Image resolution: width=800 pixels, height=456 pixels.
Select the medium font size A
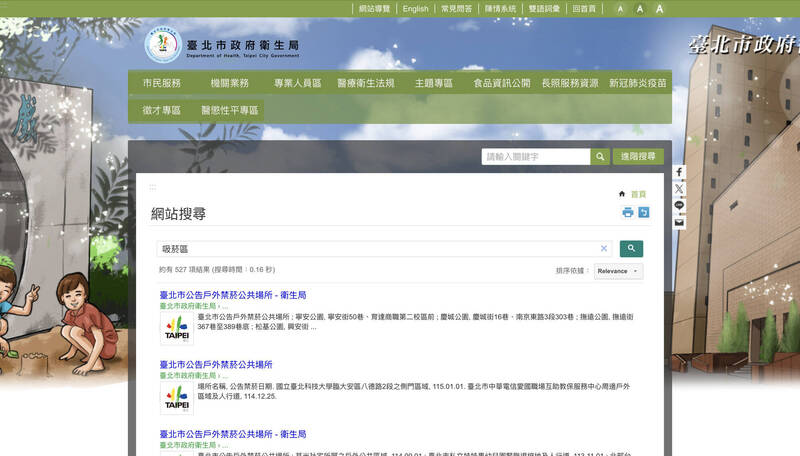pyautogui.click(x=639, y=9)
